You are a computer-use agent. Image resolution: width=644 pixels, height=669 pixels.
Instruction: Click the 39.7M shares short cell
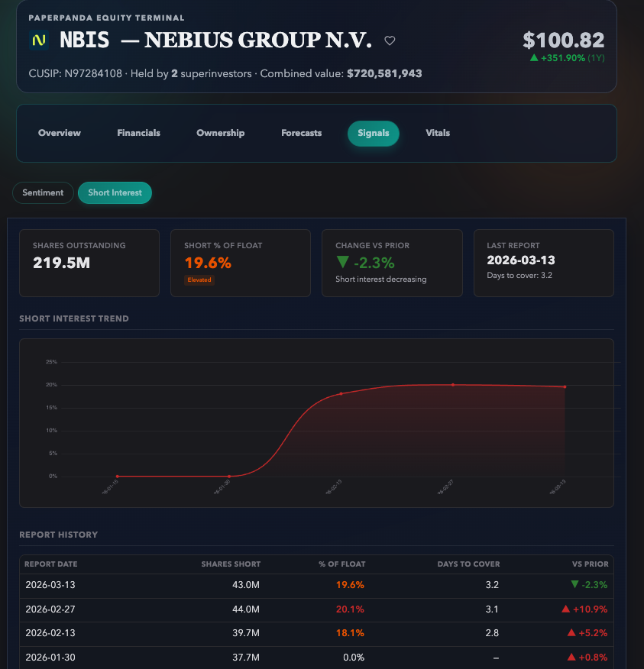pos(246,633)
